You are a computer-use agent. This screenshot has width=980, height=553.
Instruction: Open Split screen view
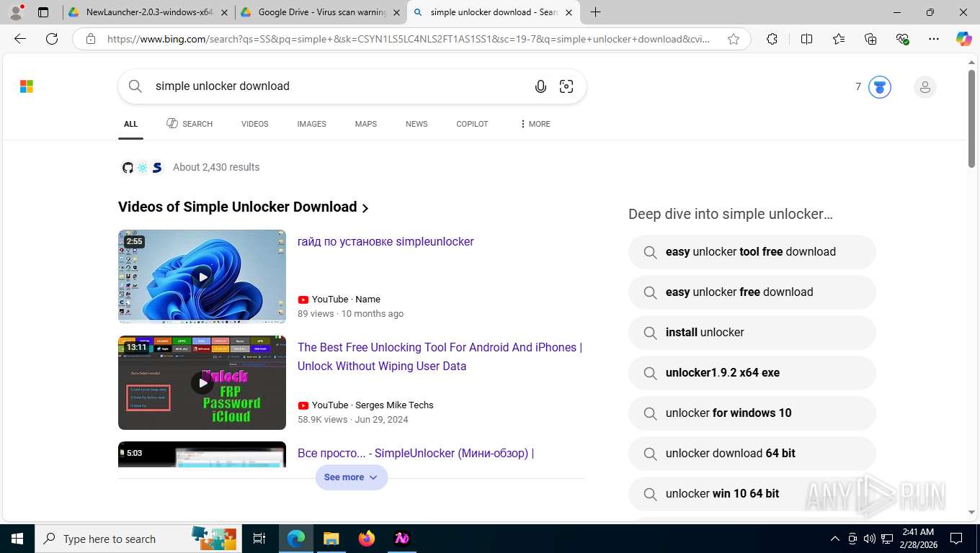pyautogui.click(x=806, y=39)
